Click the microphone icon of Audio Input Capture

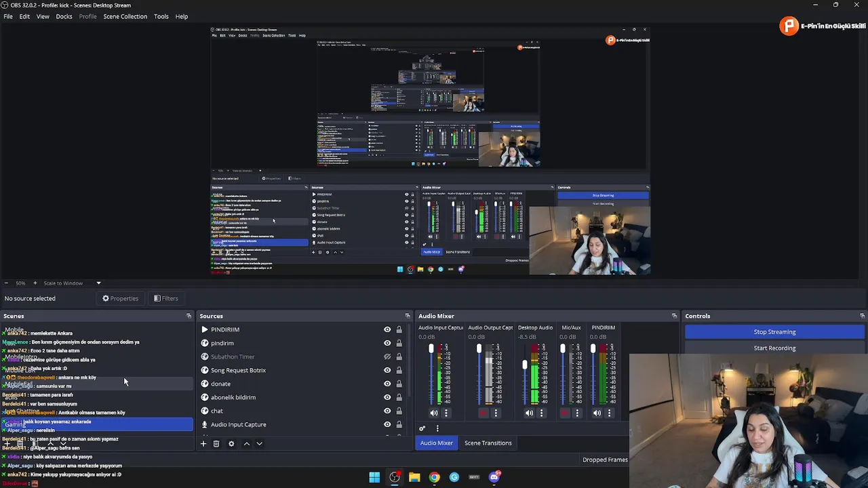[x=204, y=424]
